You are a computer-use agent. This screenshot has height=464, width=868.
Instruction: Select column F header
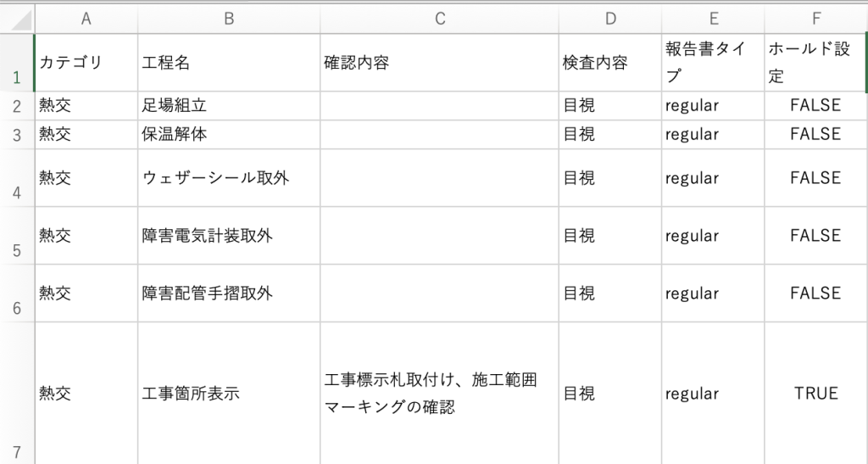tap(816, 19)
